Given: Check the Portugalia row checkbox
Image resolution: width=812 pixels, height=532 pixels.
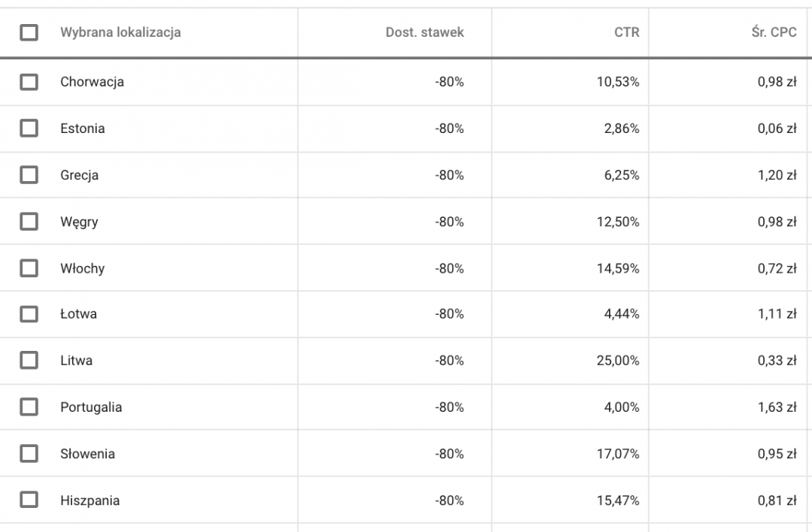Looking at the screenshot, I should click(29, 407).
